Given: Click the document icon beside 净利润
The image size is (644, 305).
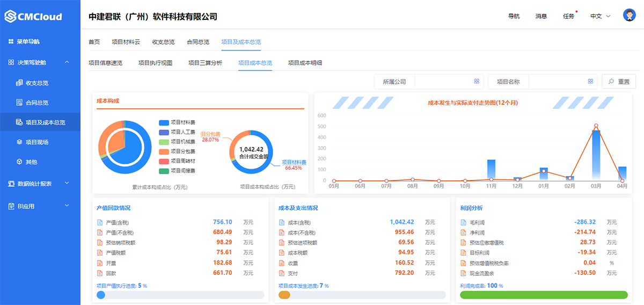Looking at the screenshot, I should (463, 233).
